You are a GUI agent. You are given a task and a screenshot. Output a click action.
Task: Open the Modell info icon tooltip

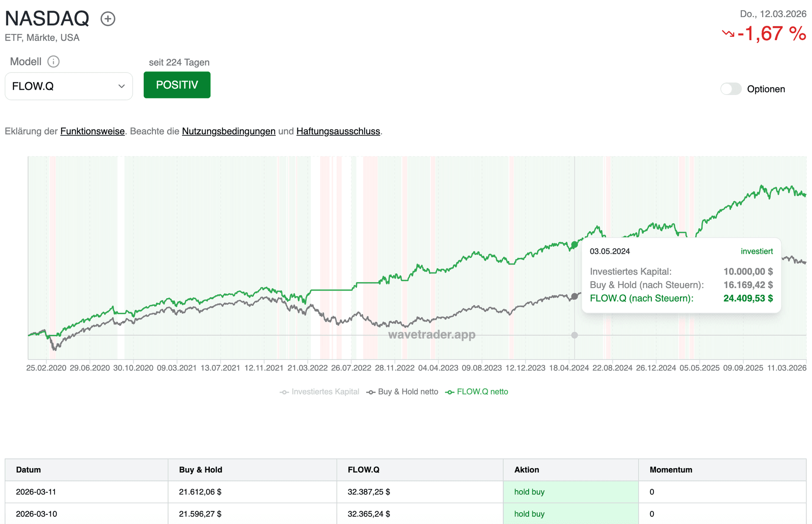(53, 62)
